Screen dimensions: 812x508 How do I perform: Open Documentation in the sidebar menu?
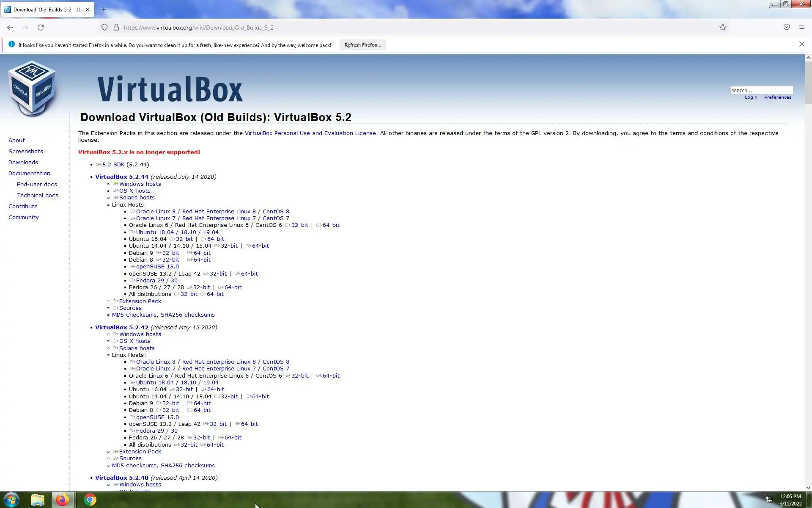(x=29, y=173)
